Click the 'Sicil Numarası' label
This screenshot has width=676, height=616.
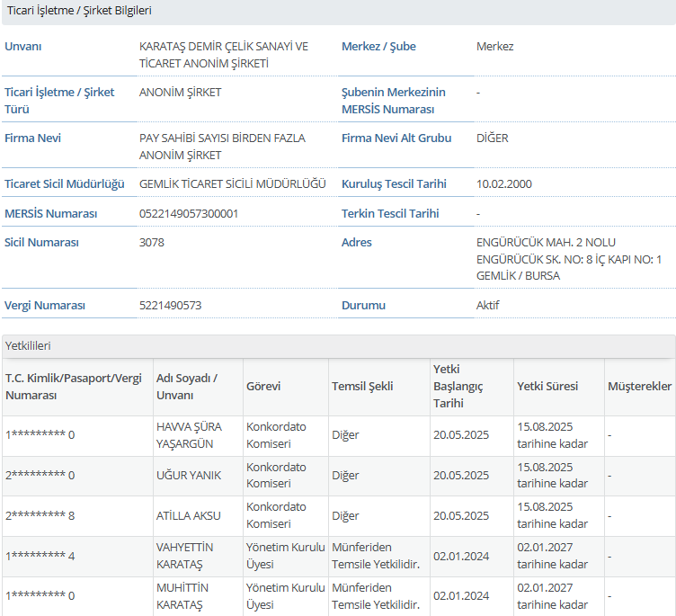tap(41, 243)
